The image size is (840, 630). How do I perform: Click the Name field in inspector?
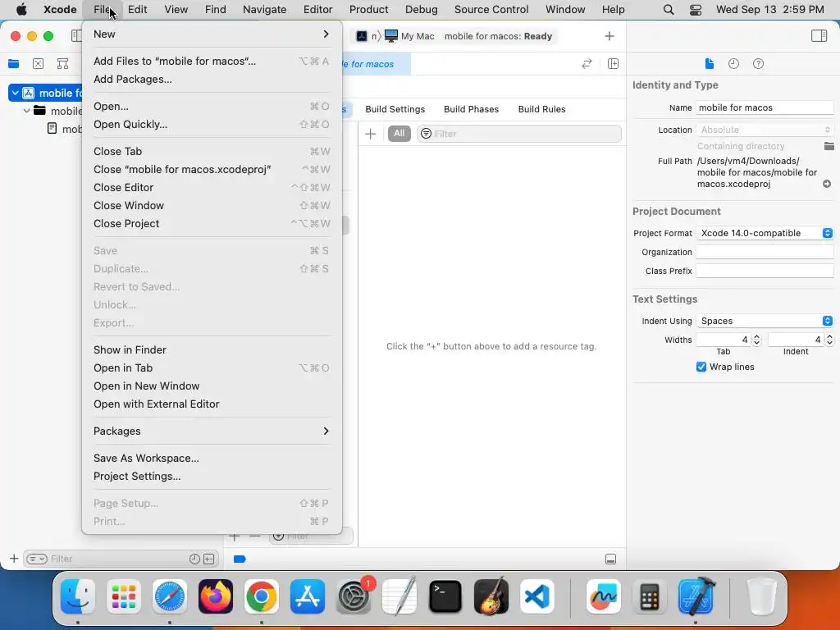tap(765, 107)
